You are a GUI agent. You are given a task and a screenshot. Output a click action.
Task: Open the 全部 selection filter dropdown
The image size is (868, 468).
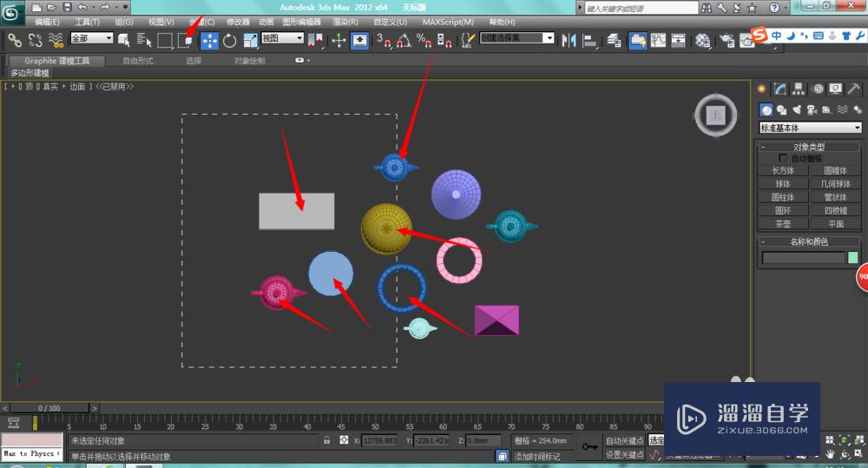point(91,39)
